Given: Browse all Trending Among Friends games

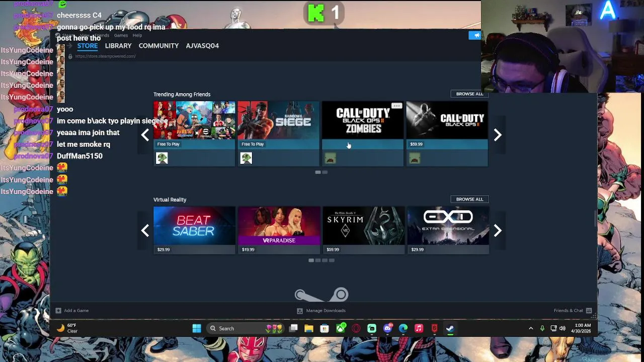Looking at the screenshot, I should (469, 94).
